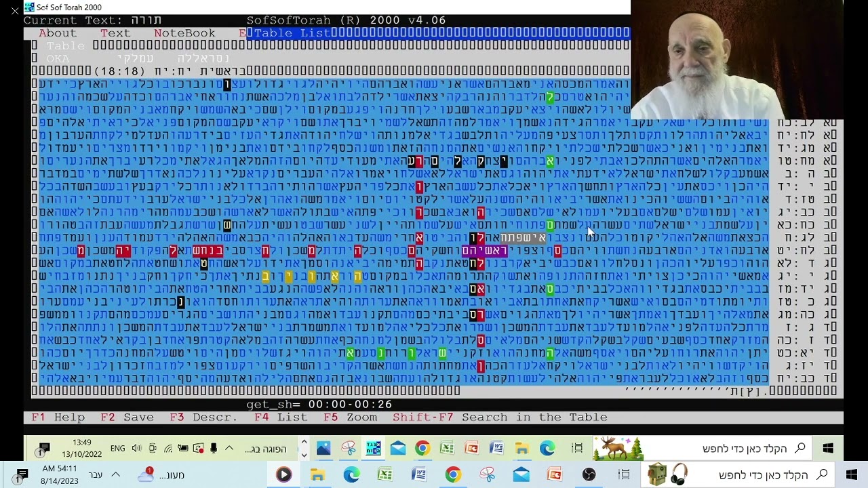Click the Sof Sof Torah title bar icon

pos(29,7)
